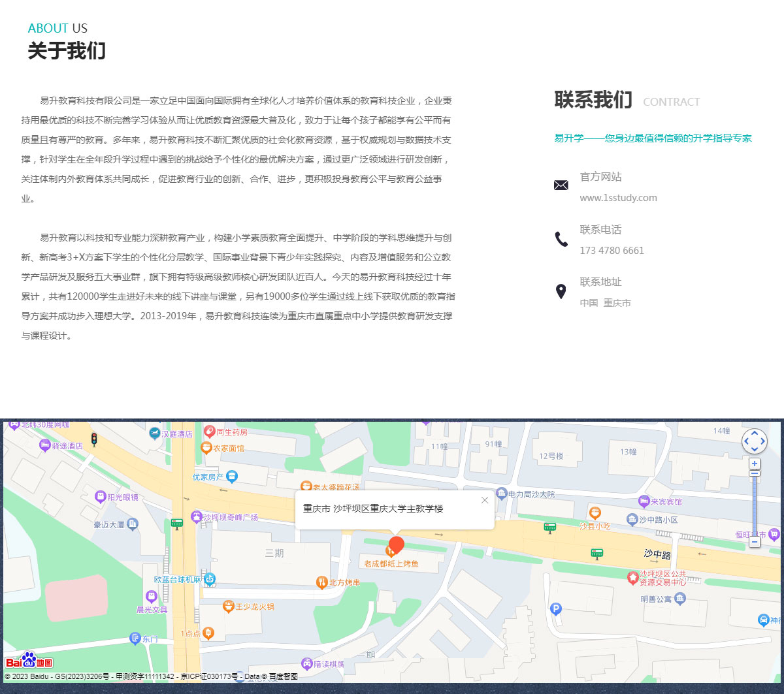
Task: Click the 沙坪坝区公共资源交易中心 star marker
Action: coord(632,578)
